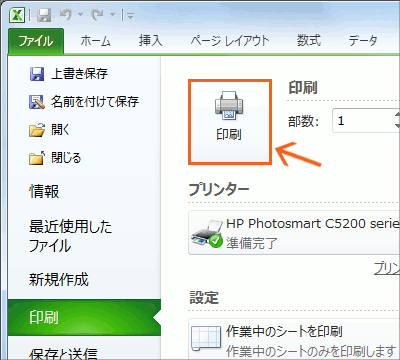Switch to the 挿入 tab
This screenshot has width=400, height=360.
[x=151, y=41]
